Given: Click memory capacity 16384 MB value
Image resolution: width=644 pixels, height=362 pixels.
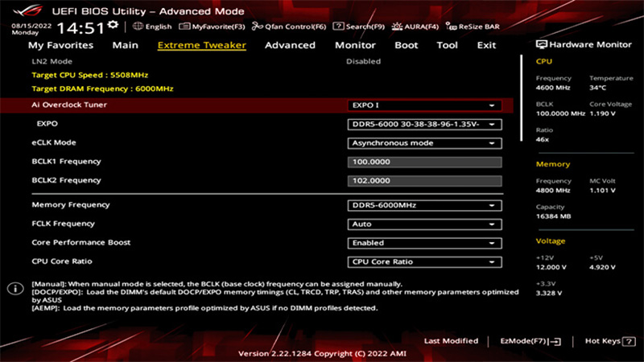Looking at the screenshot, I should point(553,216).
